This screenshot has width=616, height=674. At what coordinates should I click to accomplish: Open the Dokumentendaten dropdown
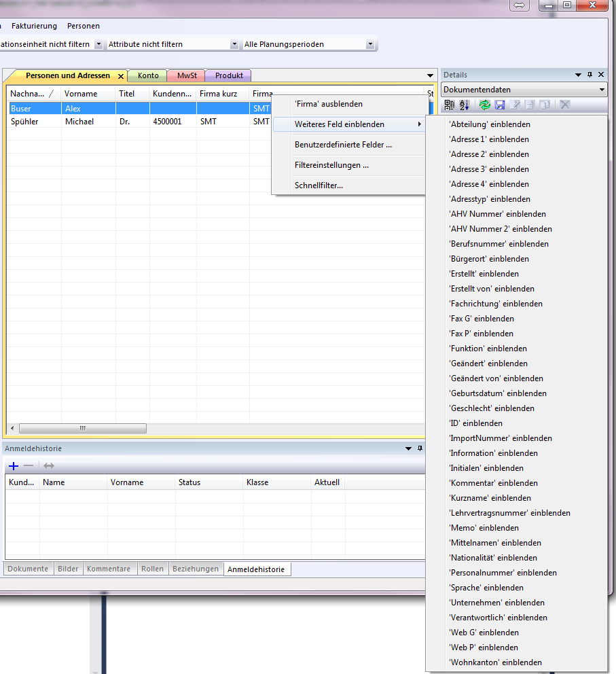pyautogui.click(x=602, y=90)
